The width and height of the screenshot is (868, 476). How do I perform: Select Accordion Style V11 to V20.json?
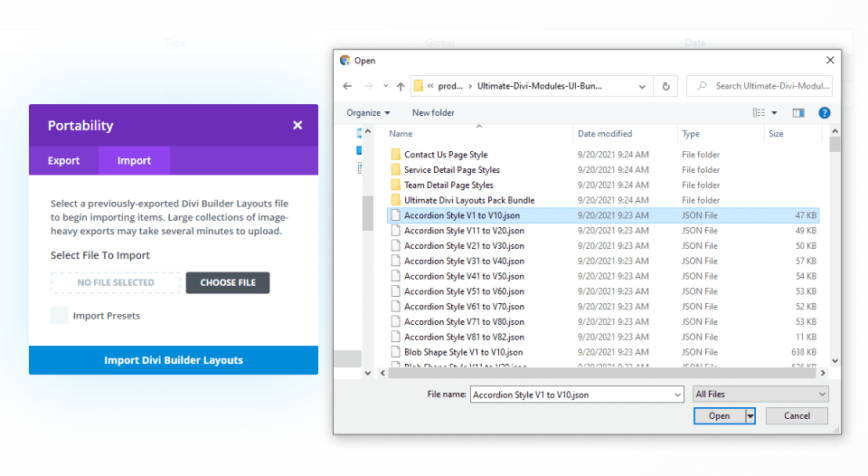pos(603,231)
